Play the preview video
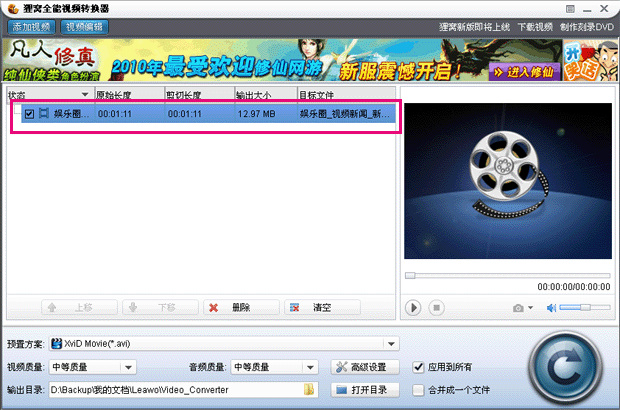The width and height of the screenshot is (620, 410). (413, 308)
